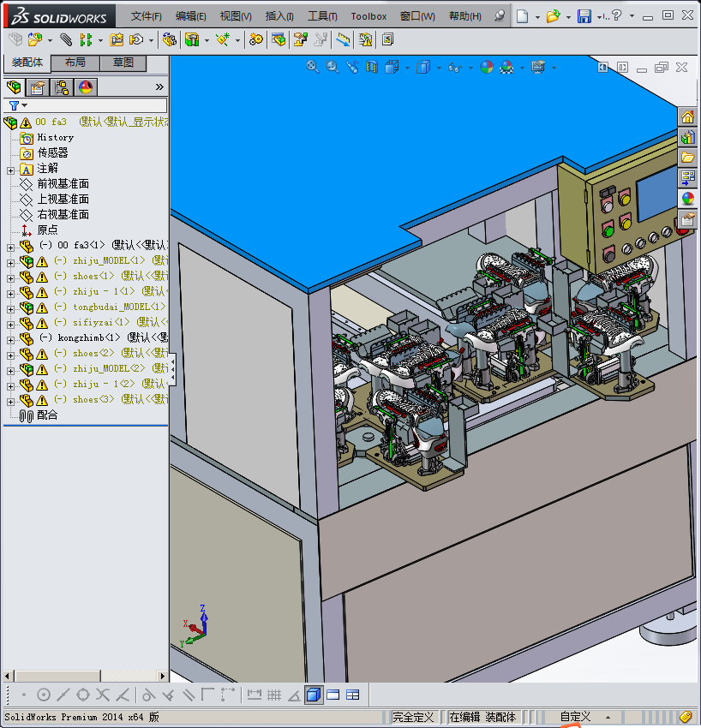Viewport: 701px width, 728px height.
Task: Expand the tongbudai_MODEL<1> component
Action: pyautogui.click(x=10, y=309)
